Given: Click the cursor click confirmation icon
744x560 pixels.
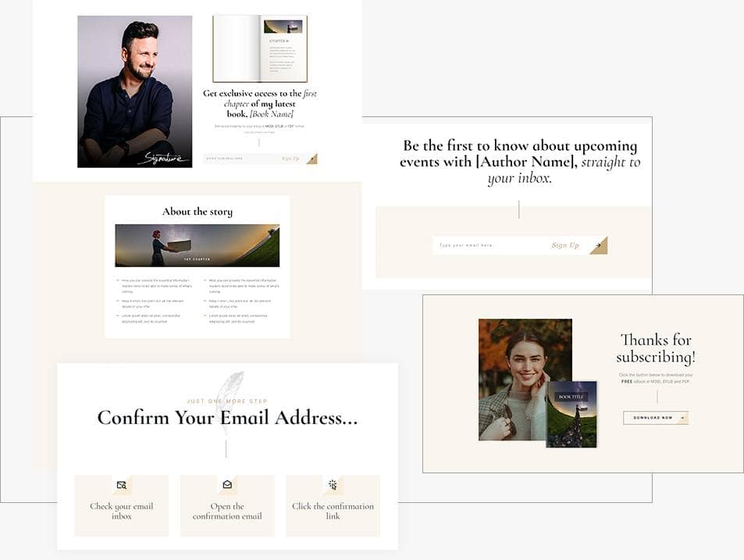Looking at the screenshot, I should click(333, 484).
